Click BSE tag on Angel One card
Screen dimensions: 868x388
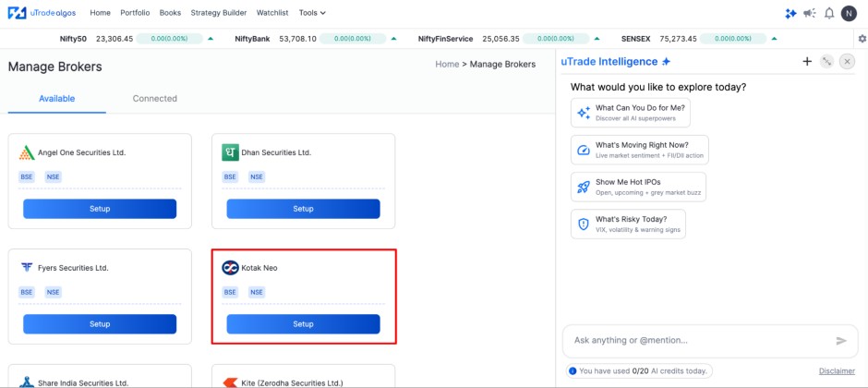[x=27, y=177]
